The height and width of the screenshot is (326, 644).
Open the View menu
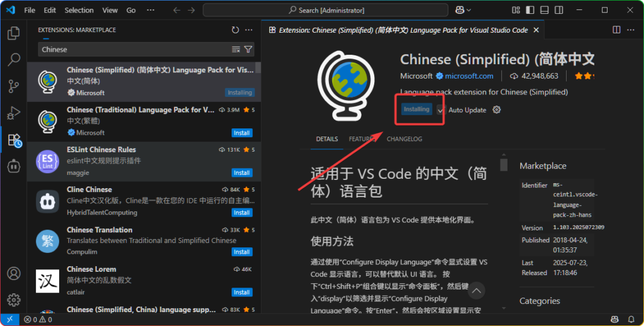click(109, 10)
